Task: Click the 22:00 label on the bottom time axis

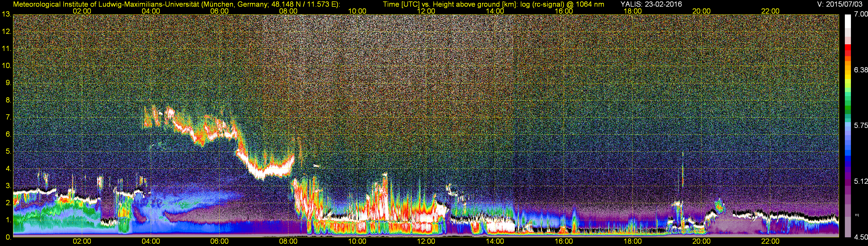Action: coord(770,241)
